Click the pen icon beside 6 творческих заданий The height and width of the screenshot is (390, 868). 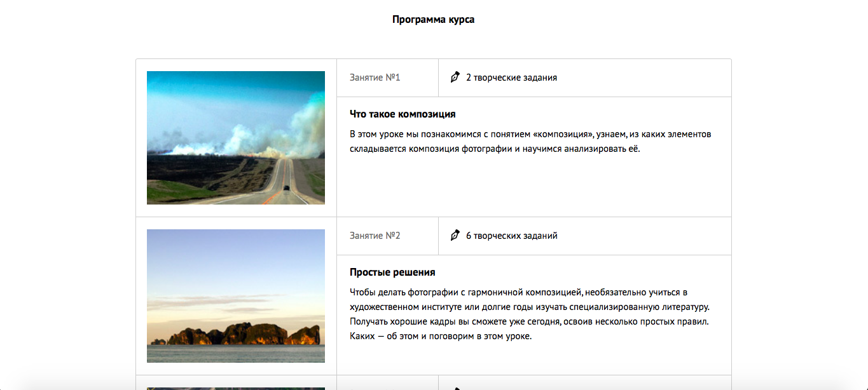(x=455, y=236)
